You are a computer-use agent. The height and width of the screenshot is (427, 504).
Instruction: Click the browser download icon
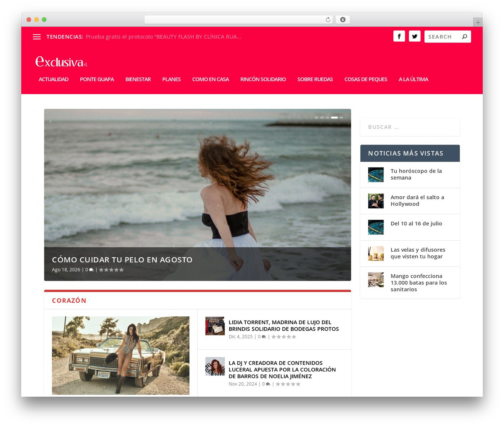coord(343,20)
